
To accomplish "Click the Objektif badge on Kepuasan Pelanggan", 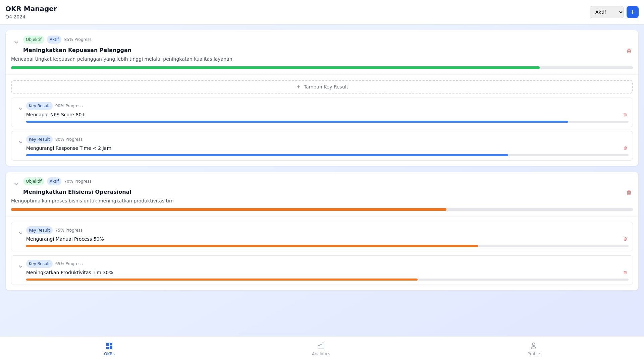I will (x=34, y=40).
